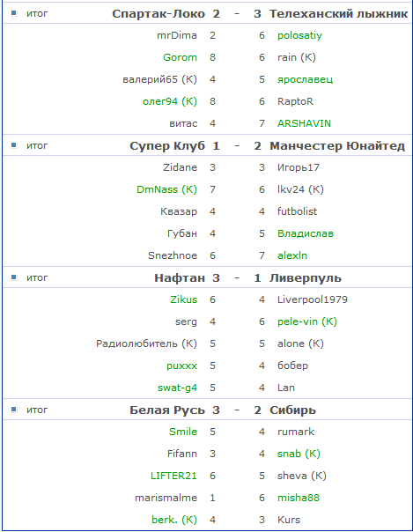Click on player pele-vin (K)
This screenshot has height=532, width=413.
pos(307,321)
